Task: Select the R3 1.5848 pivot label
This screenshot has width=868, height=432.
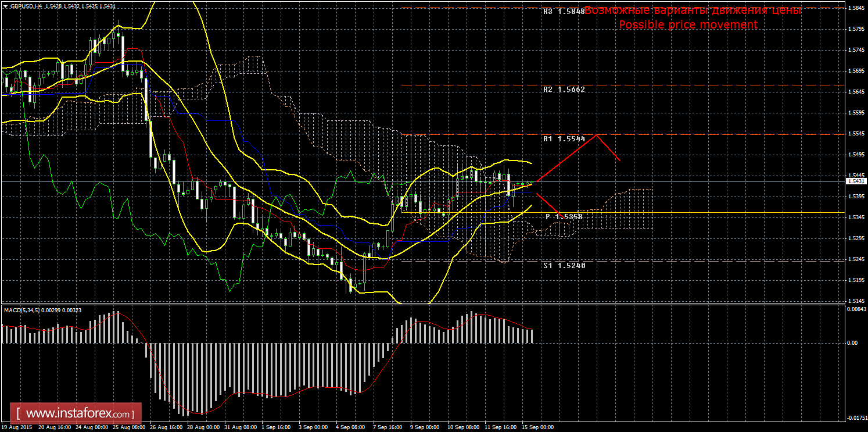Action: [x=564, y=12]
